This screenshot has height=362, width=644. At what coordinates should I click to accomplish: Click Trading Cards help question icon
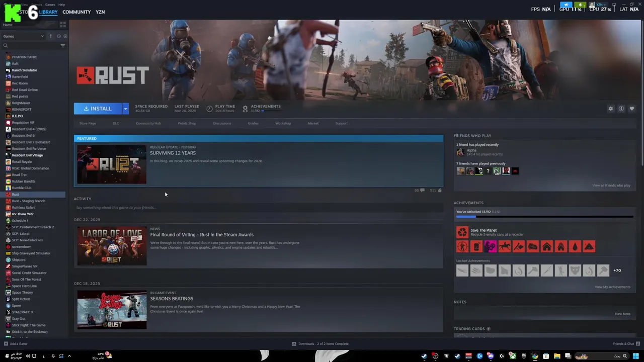point(488,329)
